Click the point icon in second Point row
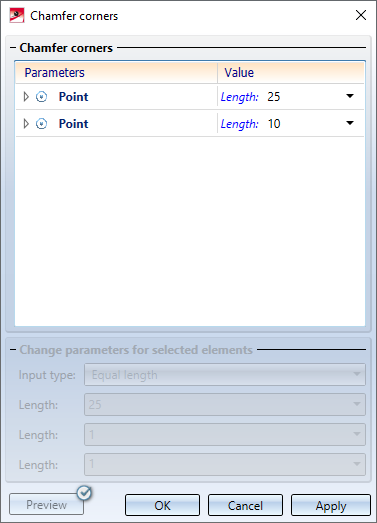Image resolution: width=377 pixels, height=523 pixels. click(x=41, y=124)
